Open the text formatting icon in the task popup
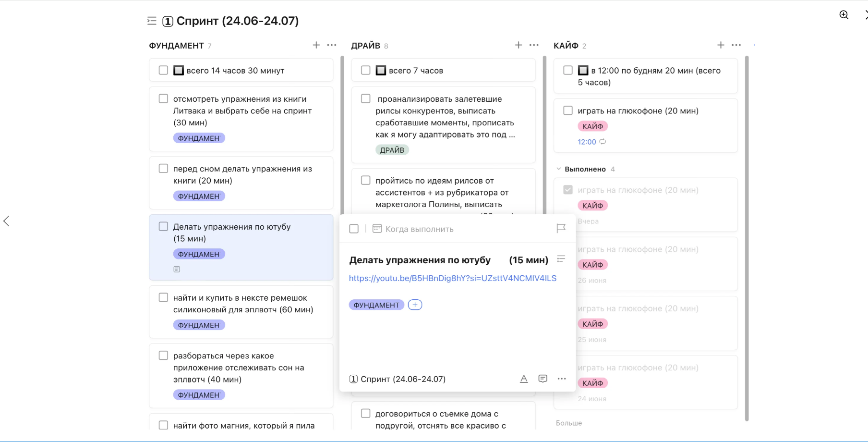 coord(524,379)
